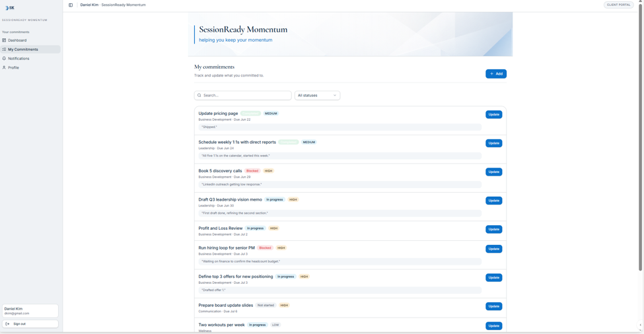Click the Client Portal badge
This screenshot has width=644, height=334.
pyautogui.click(x=618, y=5)
